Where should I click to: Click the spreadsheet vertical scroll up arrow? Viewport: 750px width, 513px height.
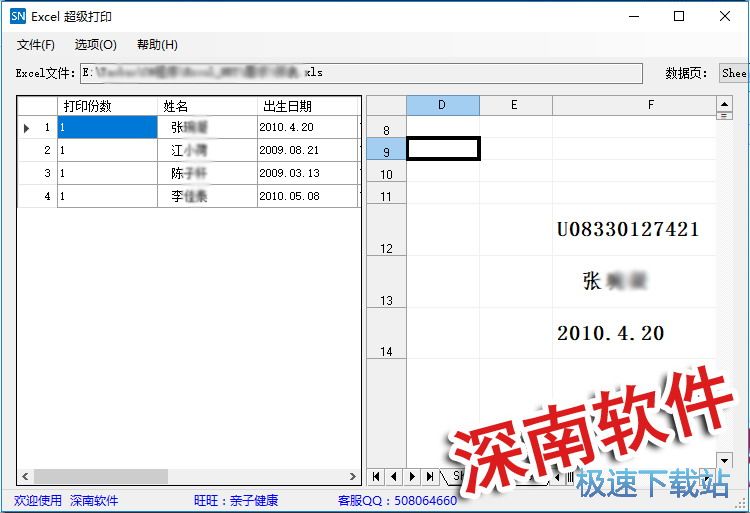pyautogui.click(x=724, y=103)
